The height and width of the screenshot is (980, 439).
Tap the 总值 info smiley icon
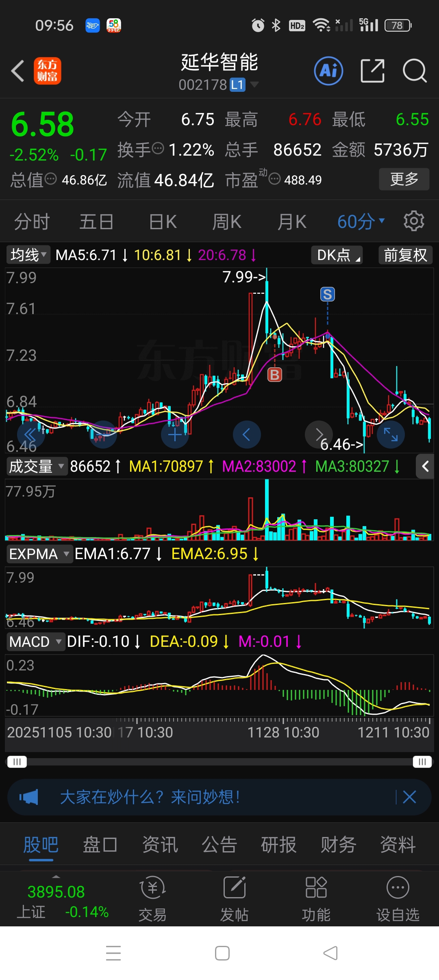(x=50, y=179)
